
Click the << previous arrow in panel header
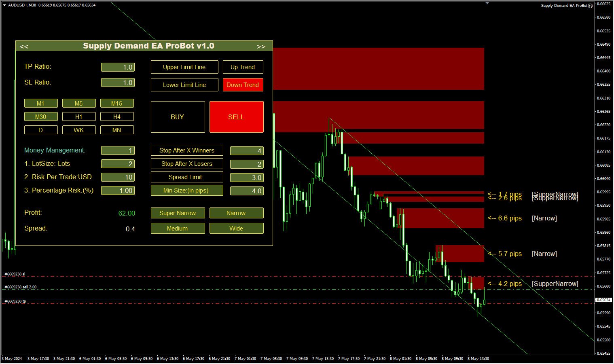point(24,47)
